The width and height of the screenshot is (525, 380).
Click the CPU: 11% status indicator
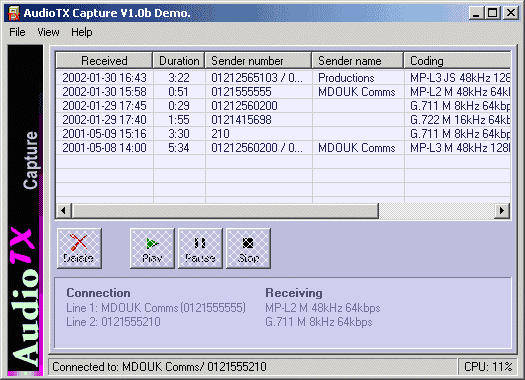pyautogui.click(x=488, y=367)
